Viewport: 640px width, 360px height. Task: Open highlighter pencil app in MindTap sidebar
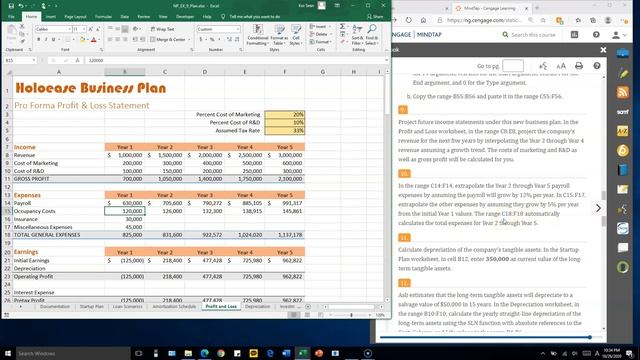pyautogui.click(x=622, y=74)
